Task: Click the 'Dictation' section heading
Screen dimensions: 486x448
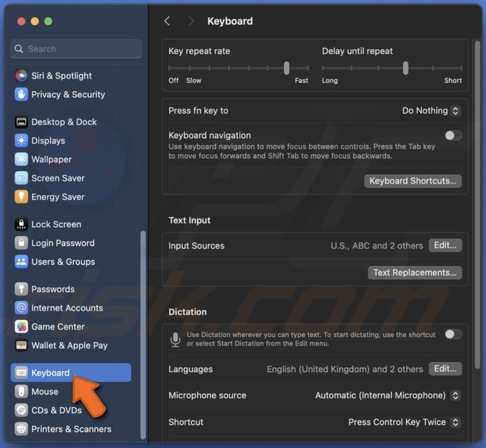Action: click(188, 312)
